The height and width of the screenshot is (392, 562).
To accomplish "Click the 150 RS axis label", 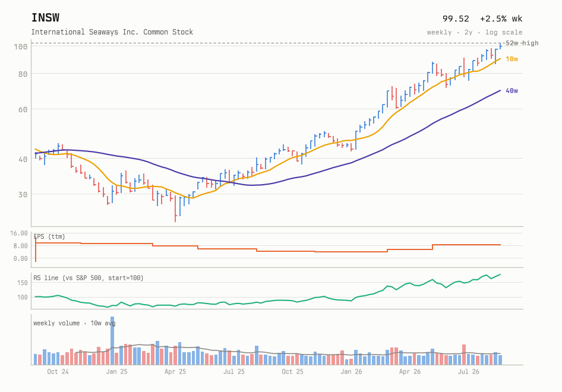I will pos(22,283).
